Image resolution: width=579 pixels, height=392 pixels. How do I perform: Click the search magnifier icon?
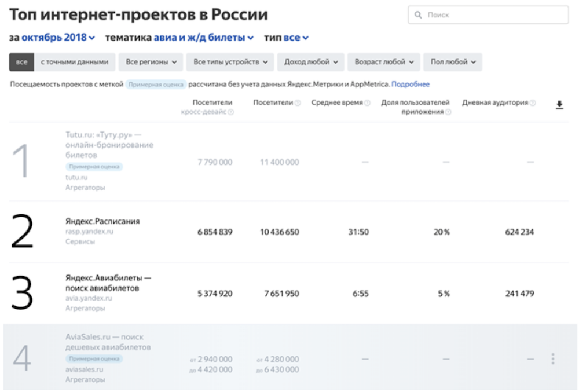click(418, 14)
